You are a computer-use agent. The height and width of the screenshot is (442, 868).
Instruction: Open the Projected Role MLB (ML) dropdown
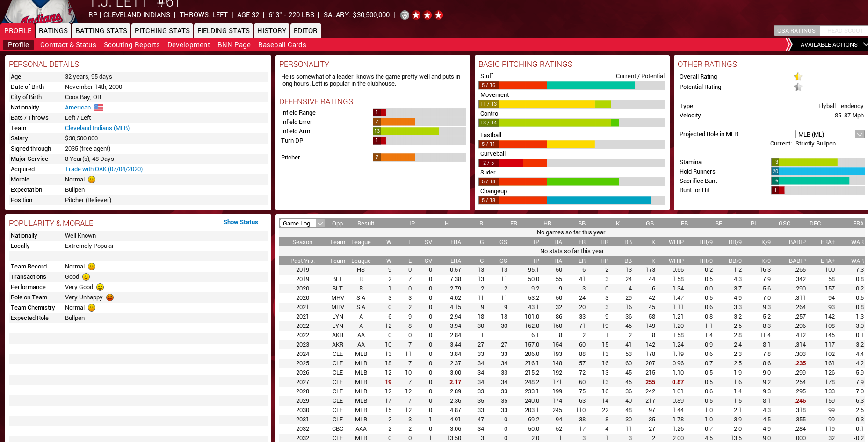[830, 134]
